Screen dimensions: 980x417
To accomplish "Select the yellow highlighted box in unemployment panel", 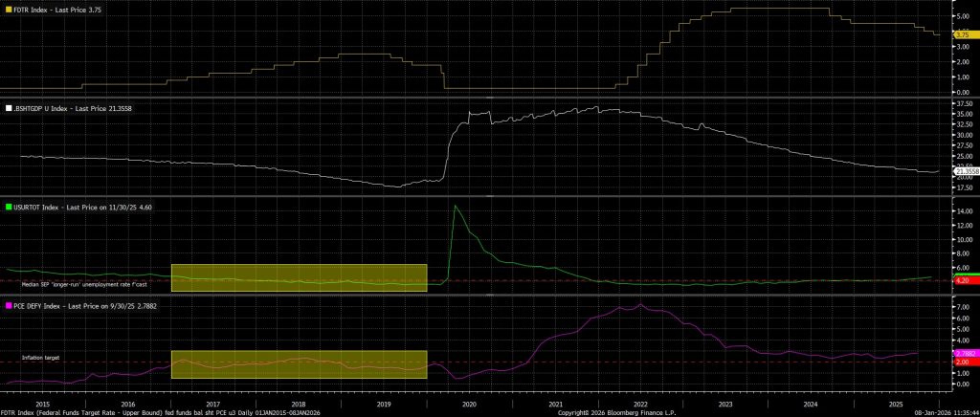I will click(298, 277).
